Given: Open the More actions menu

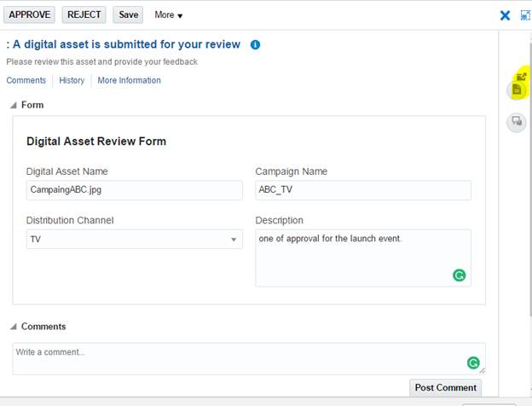Looking at the screenshot, I should [x=168, y=15].
